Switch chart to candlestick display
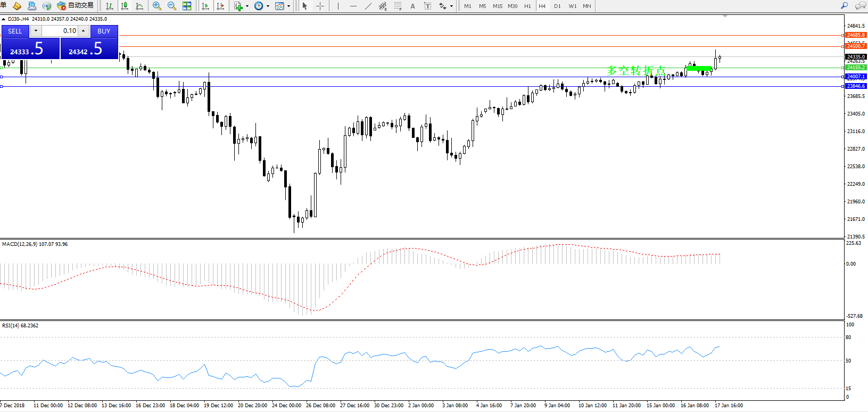 [125, 6]
